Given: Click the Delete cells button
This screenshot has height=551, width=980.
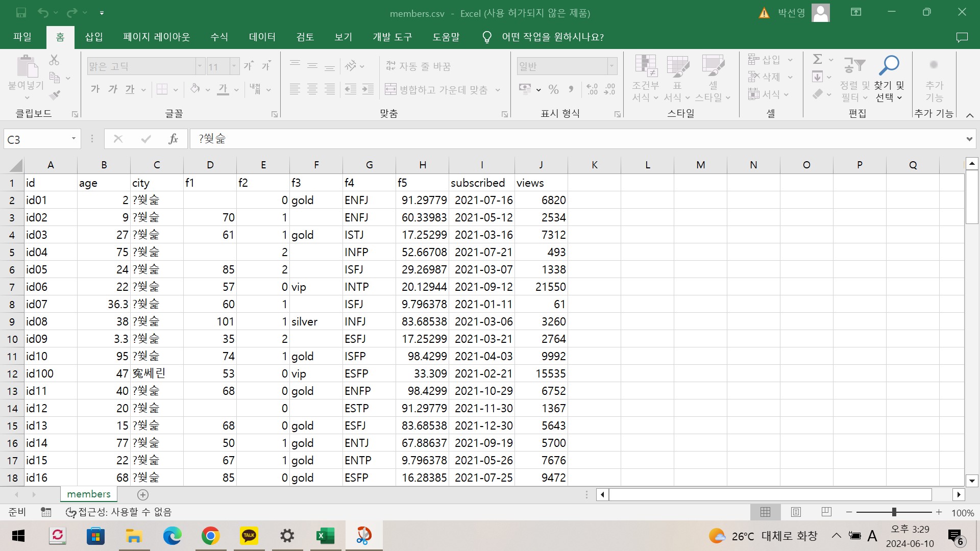Looking at the screenshot, I should pos(764,77).
